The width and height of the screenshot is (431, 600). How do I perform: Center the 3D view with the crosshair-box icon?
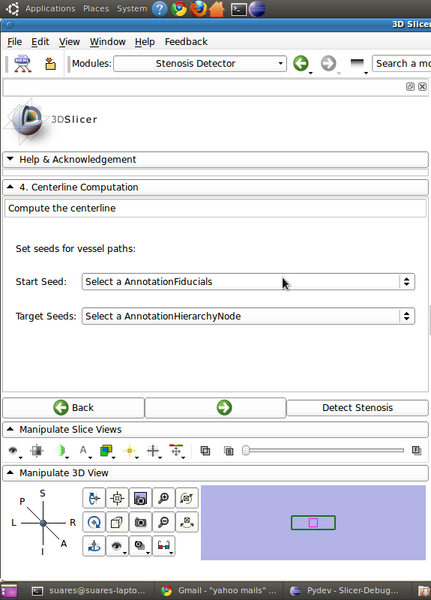click(x=117, y=498)
